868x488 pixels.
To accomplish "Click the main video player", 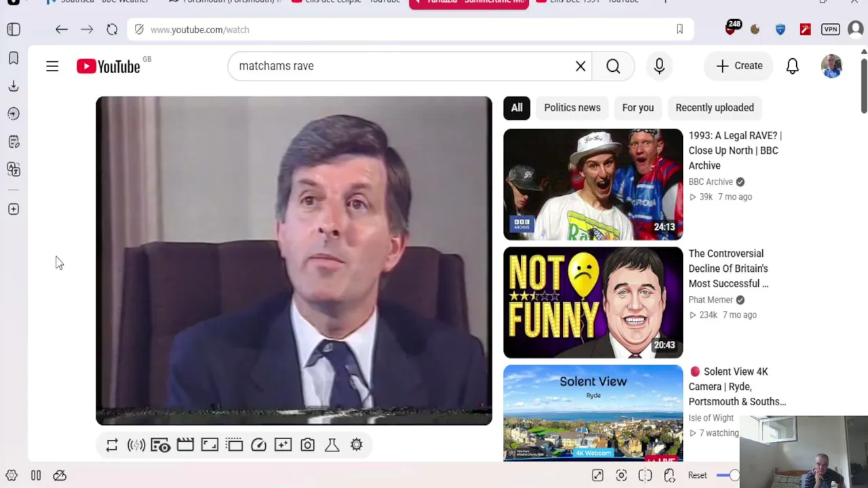I will 294,261.
